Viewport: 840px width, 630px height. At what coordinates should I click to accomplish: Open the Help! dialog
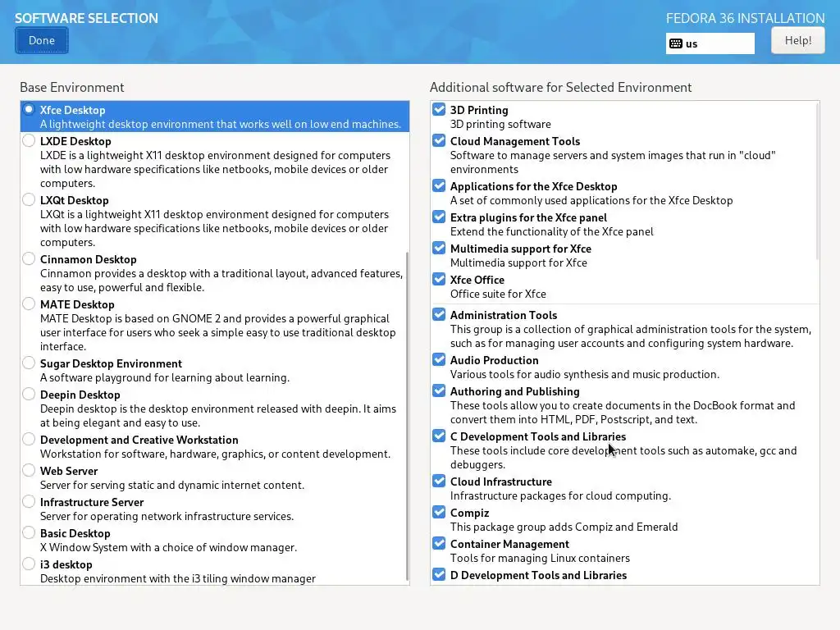pos(797,41)
